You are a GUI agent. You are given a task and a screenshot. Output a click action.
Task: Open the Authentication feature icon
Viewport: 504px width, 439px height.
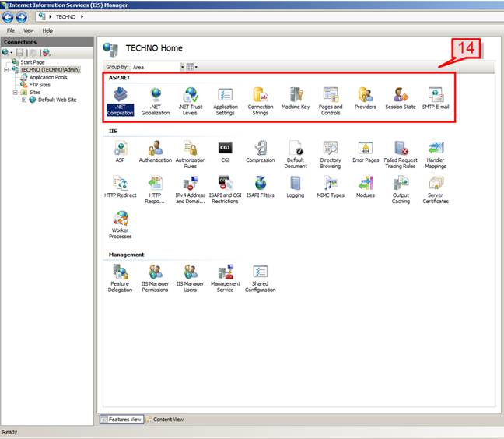click(x=156, y=149)
